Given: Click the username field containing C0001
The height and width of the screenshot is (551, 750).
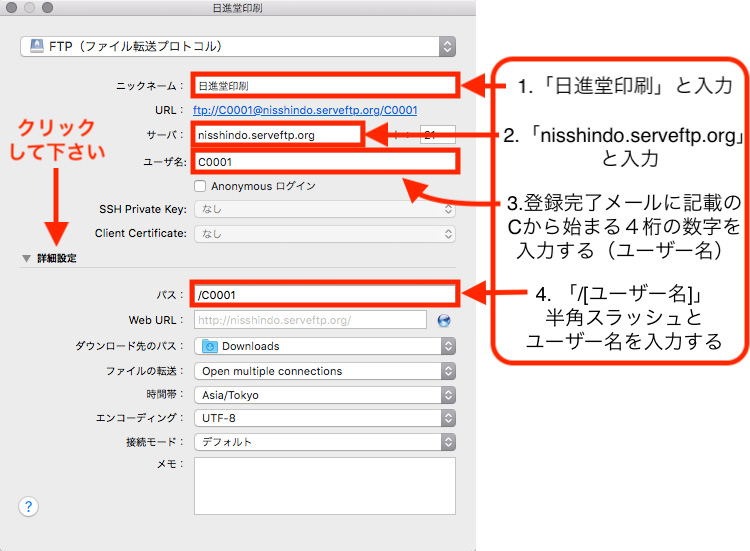Looking at the screenshot, I should [325, 162].
